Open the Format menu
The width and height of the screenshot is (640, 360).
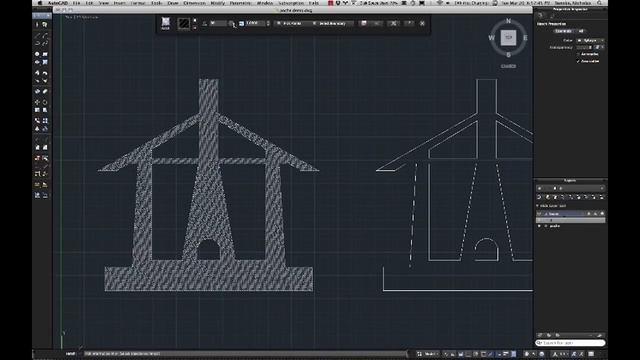point(138,3)
